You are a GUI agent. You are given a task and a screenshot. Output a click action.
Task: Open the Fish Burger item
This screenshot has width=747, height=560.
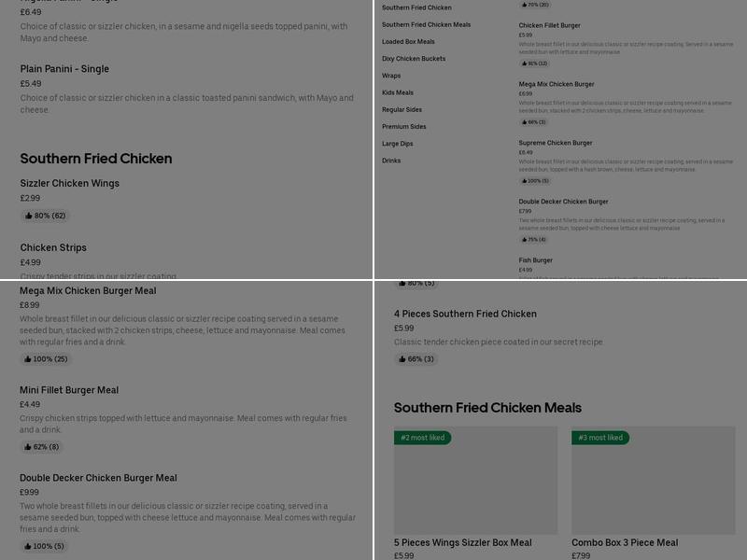click(x=536, y=260)
